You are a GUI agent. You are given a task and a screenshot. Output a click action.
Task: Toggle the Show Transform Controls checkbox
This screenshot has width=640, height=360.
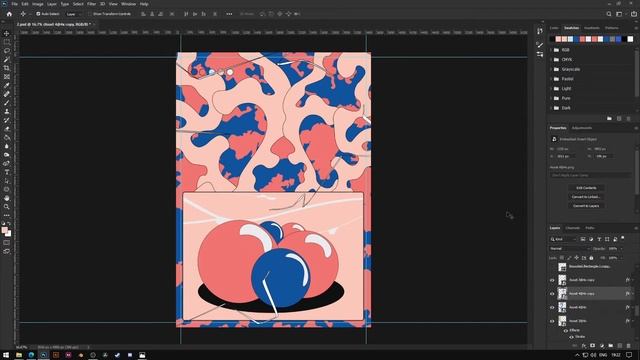(90, 14)
